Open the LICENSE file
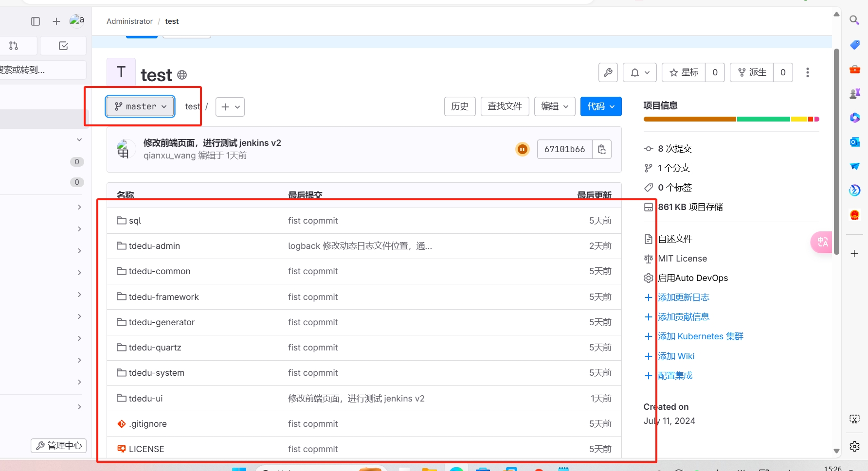Image resolution: width=868 pixels, height=471 pixels. tap(146, 449)
